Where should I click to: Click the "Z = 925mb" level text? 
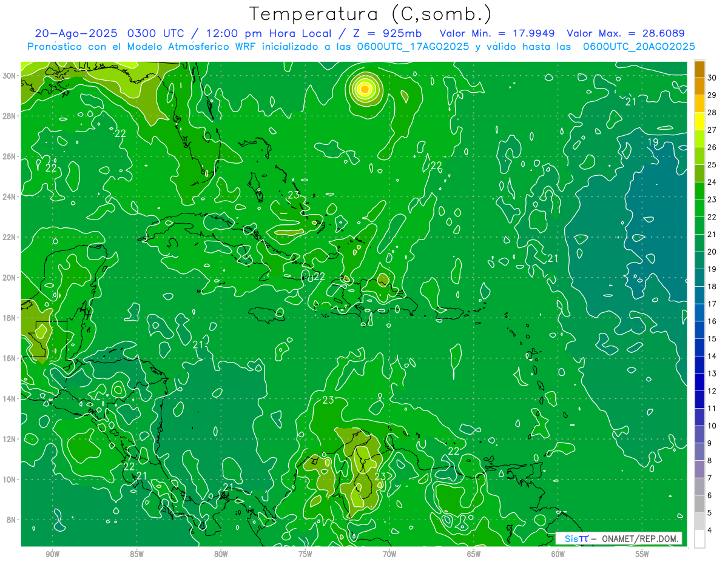coord(388,33)
